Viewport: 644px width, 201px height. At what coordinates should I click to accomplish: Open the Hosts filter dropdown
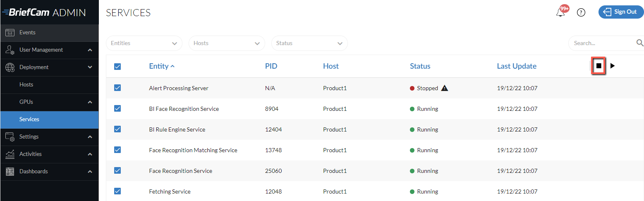[227, 43]
